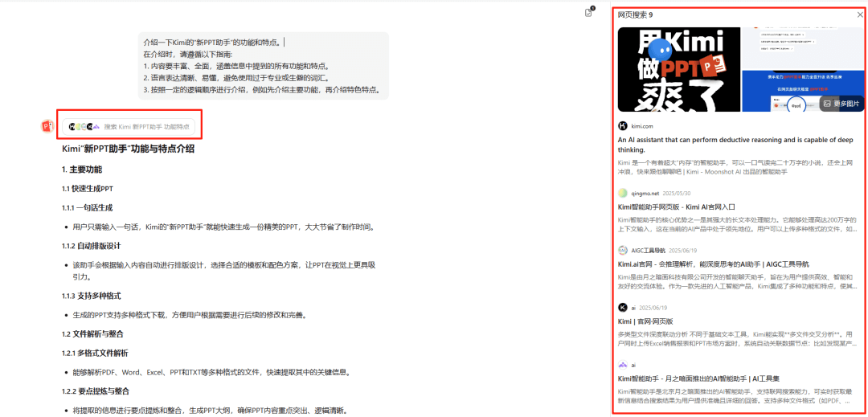
Task: Click the qingmo.net source label
Action: point(645,194)
